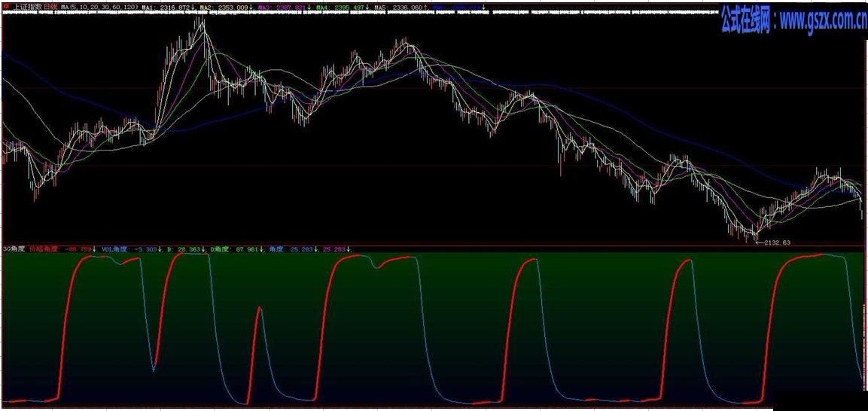The height and width of the screenshot is (411, 868).
Task: Click the 上证指数 chart title
Action: click(x=29, y=7)
